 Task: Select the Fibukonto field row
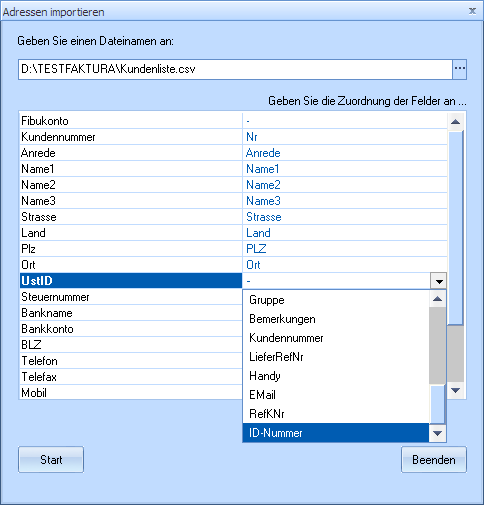pos(131,121)
